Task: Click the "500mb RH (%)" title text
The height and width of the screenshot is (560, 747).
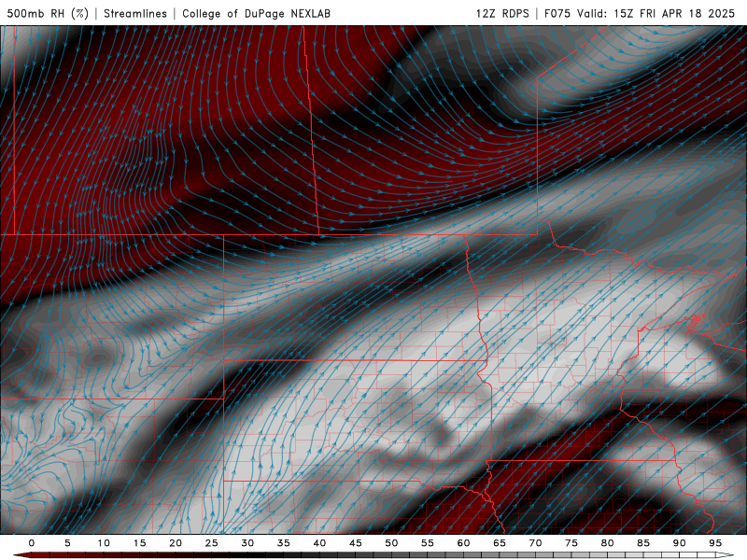Action: point(48,13)
